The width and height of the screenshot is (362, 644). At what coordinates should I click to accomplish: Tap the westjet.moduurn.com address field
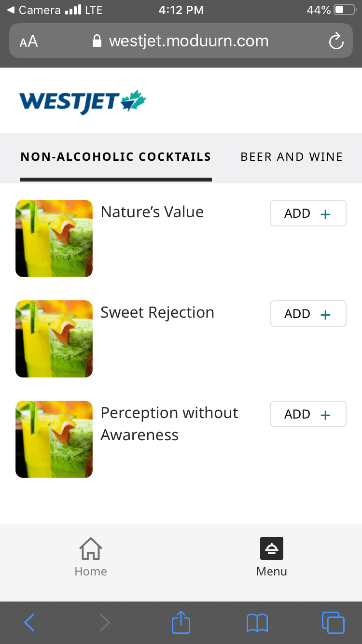tap(188, 41)
